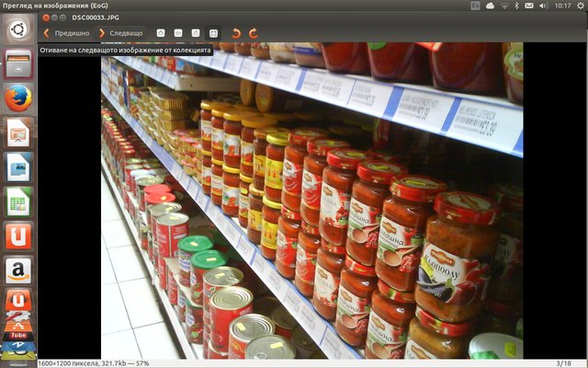Open LibreOffice Calc from the launcher
Image resolution: width=588 pixels, height=368 pixels.
point(18,201)
